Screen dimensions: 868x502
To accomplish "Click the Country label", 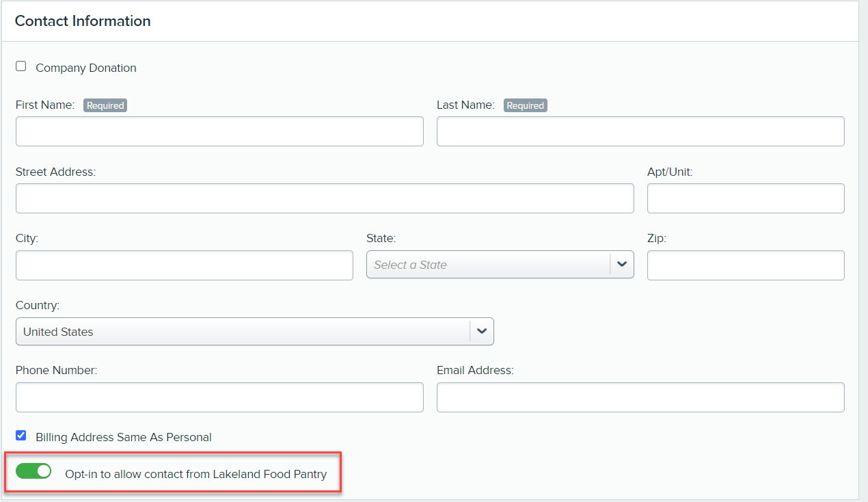I will point(38,305).
